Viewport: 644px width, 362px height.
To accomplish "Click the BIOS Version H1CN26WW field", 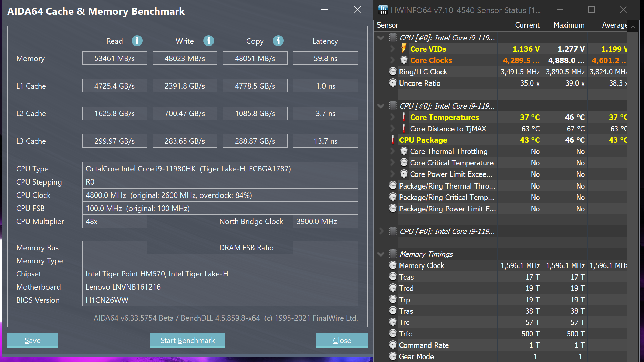I will (220, 300).
